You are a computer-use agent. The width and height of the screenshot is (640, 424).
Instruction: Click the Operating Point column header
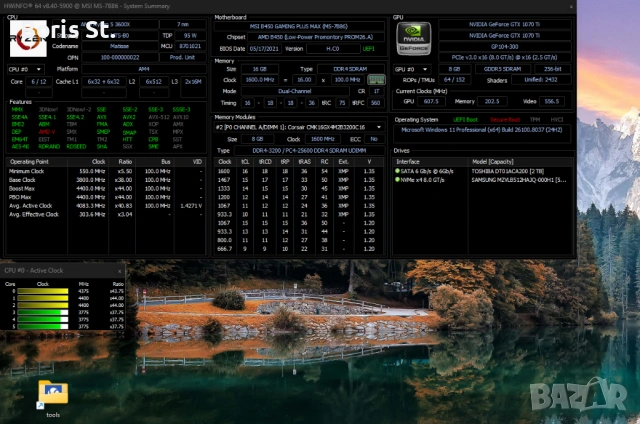pos(36,162)
